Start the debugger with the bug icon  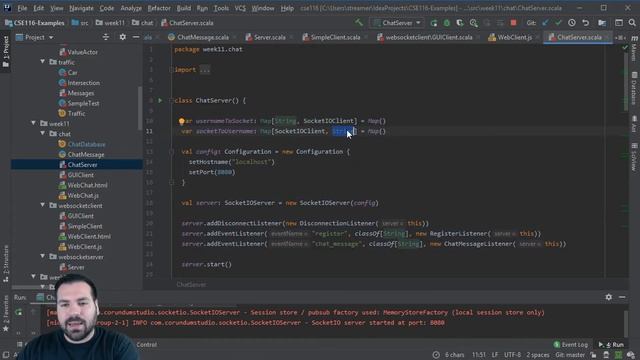447,23
